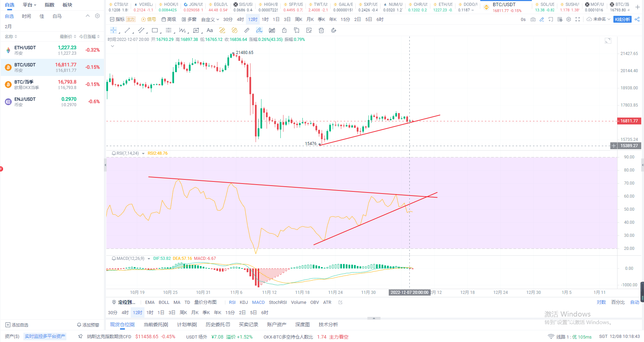Expand MACD(12,26,9) indicator options arrow
Viewport: 644px width, 342px height.
149,259
